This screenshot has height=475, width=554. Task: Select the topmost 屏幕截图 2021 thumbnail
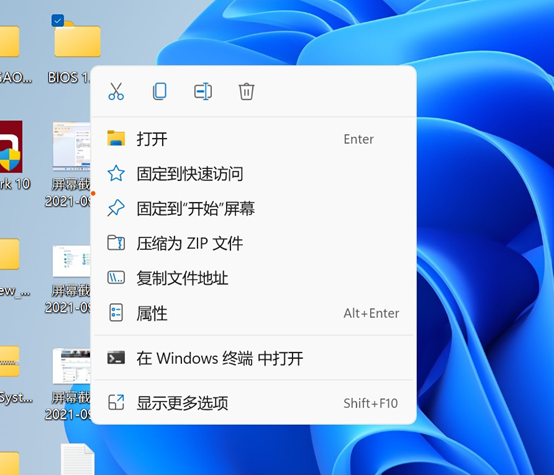72,146
